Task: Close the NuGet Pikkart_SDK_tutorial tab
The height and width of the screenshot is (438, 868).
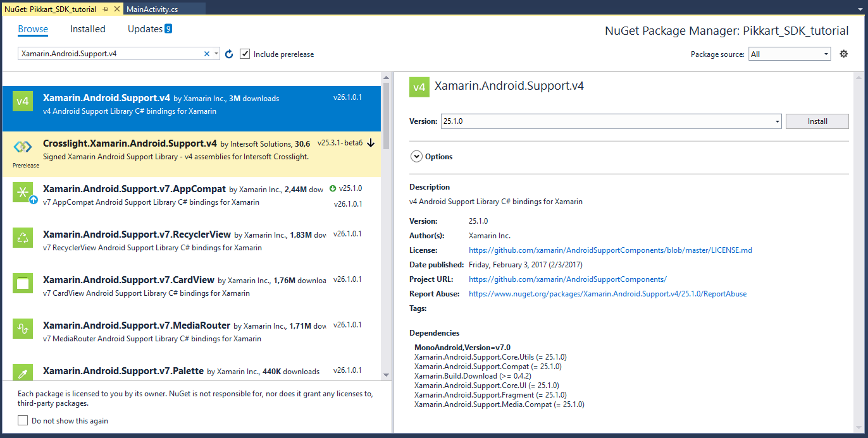Action: coord(116,9)
